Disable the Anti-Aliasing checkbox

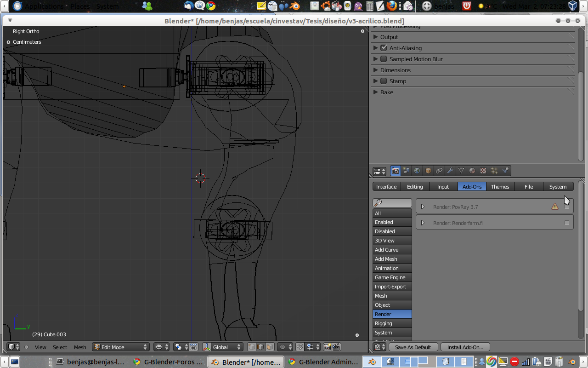pos(384,48)
